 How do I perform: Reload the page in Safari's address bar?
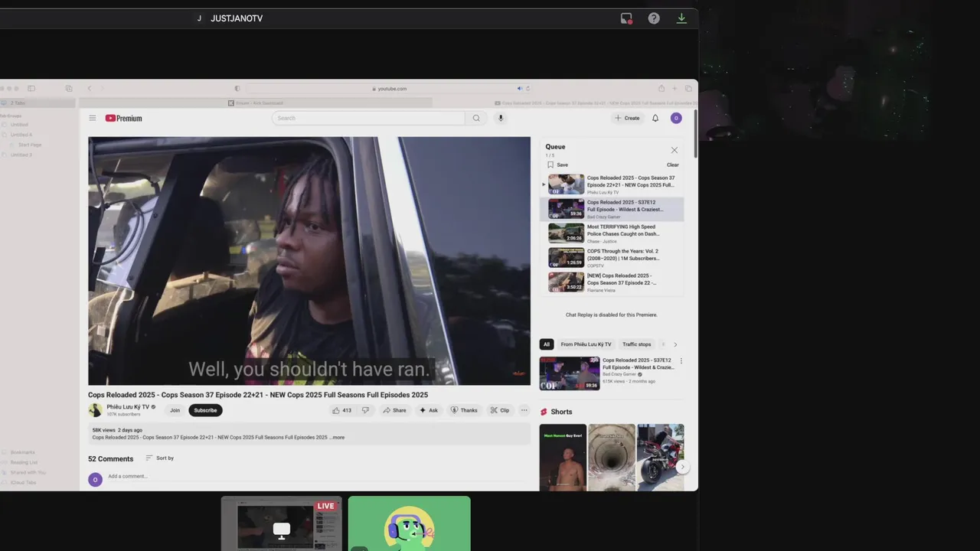click(x=528, y=89)
